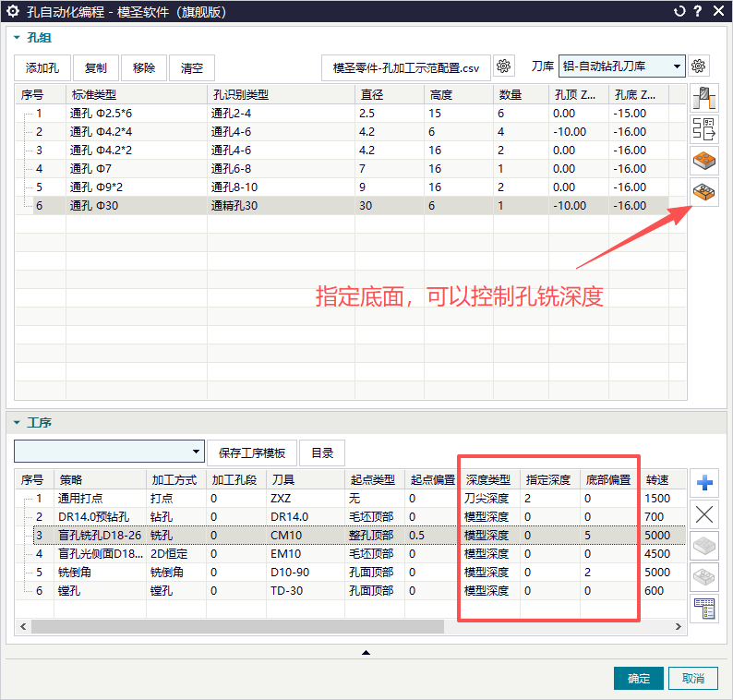Screen dimensions: 733x700
Task: Select operation row 盲孔光侧面D18
Action: 351,554
